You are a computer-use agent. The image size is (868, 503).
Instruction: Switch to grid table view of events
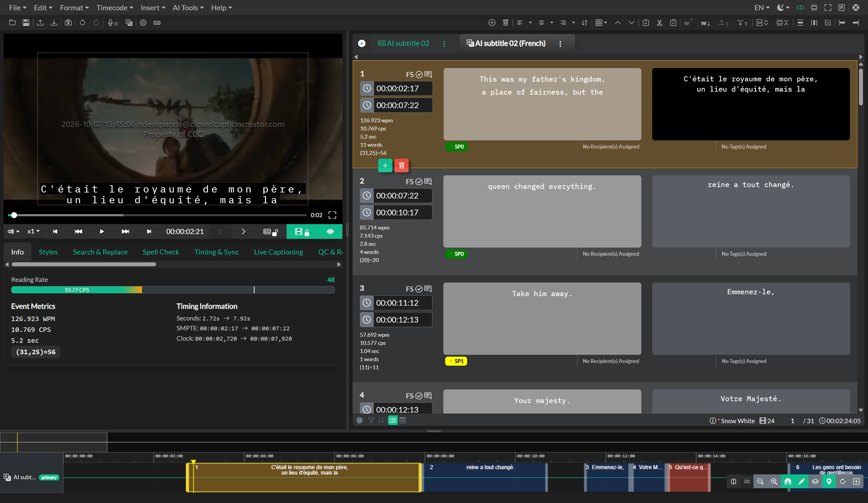402,420
